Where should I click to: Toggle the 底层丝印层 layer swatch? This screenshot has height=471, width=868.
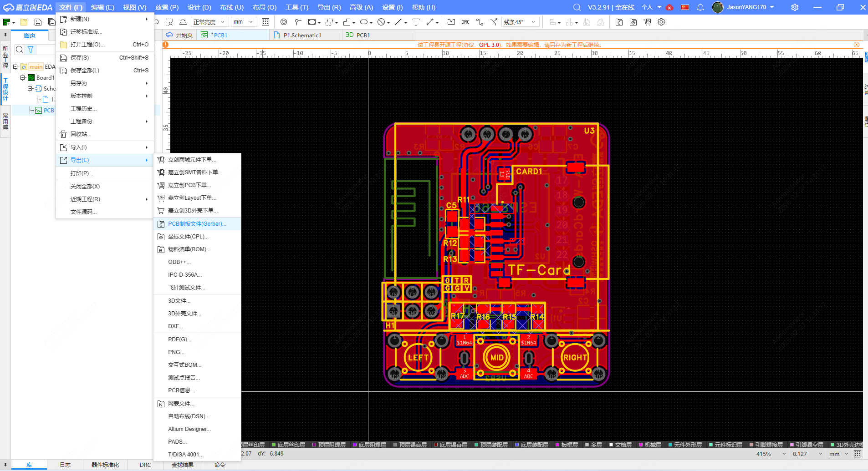[x=274, y=445]
